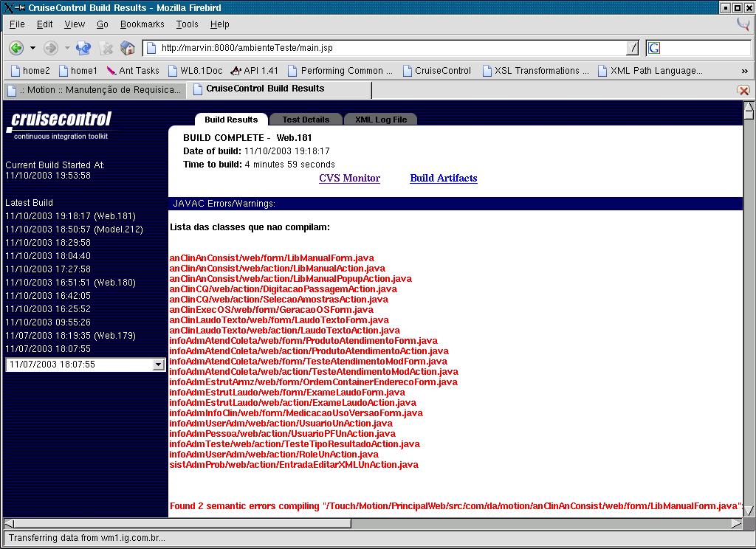The image size is (756, 549).
Task: Click the cruisecontrol logo
Action: (59, 125)
